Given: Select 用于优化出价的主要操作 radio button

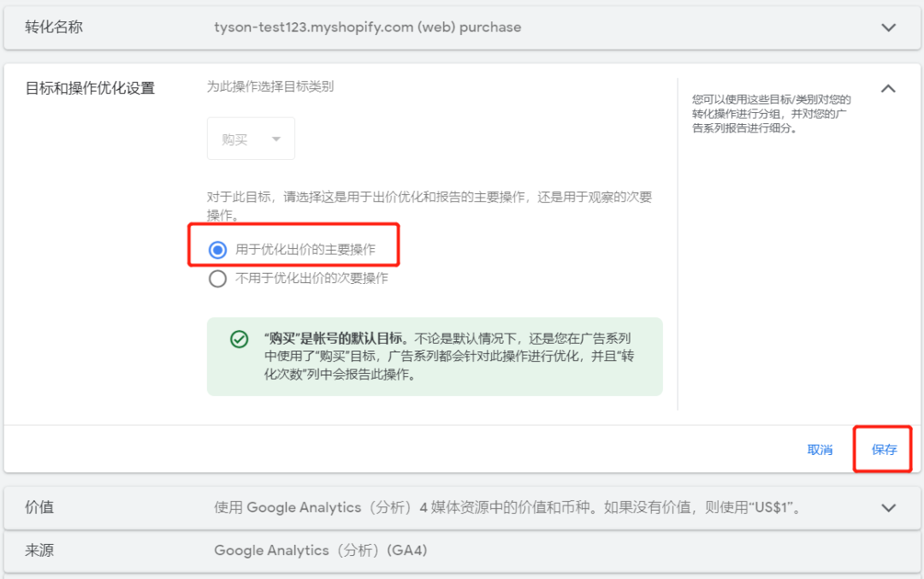Looking at the screenshot, I should (218, 250).
